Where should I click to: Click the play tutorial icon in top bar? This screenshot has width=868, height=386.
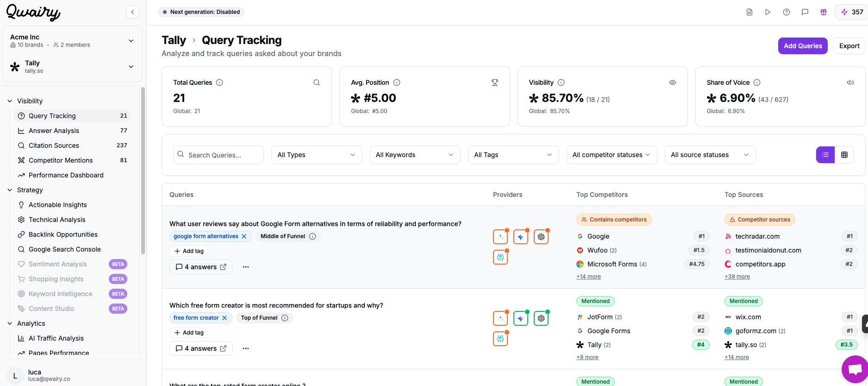click(768, 12)
